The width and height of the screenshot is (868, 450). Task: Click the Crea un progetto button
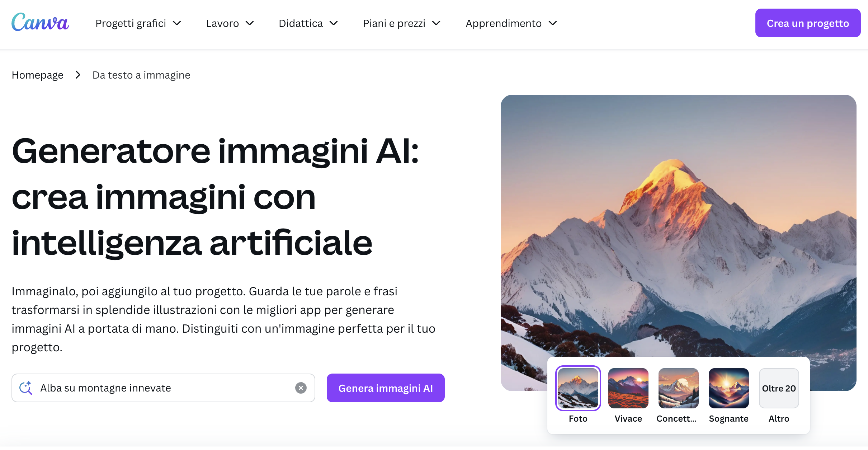808,23
